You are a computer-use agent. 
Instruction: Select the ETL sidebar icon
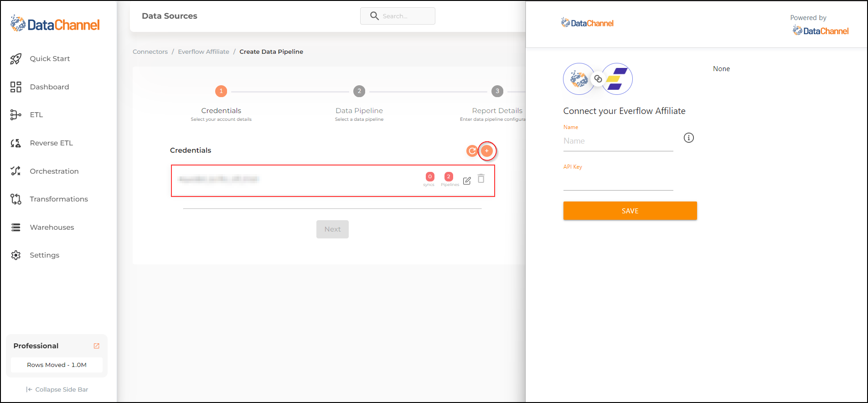click(16, 115)
